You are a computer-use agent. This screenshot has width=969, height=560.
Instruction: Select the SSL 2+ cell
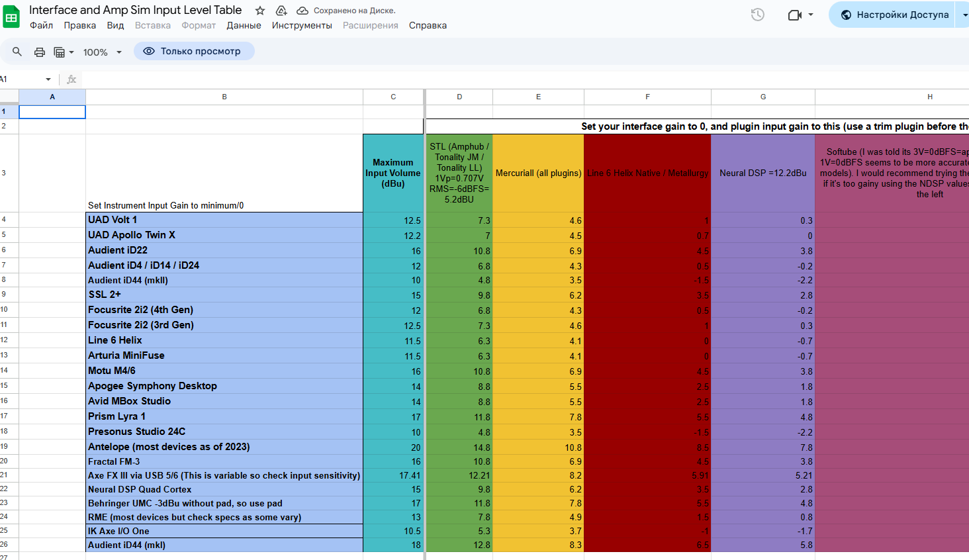224,295
